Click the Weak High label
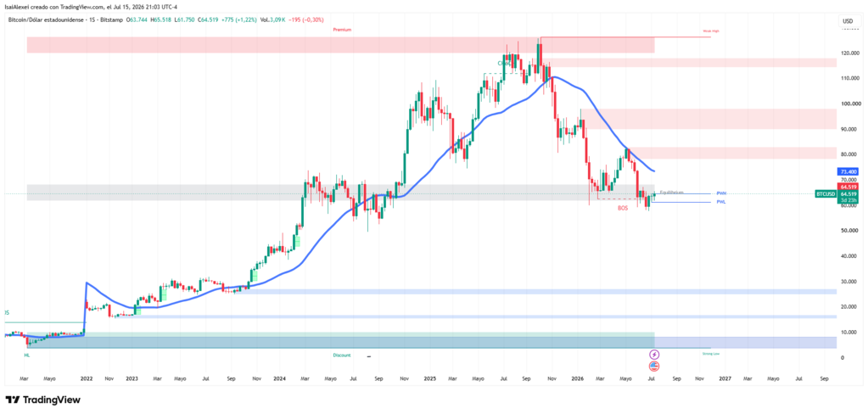Viewport: 868px width, 414px height. click(711, 31)
